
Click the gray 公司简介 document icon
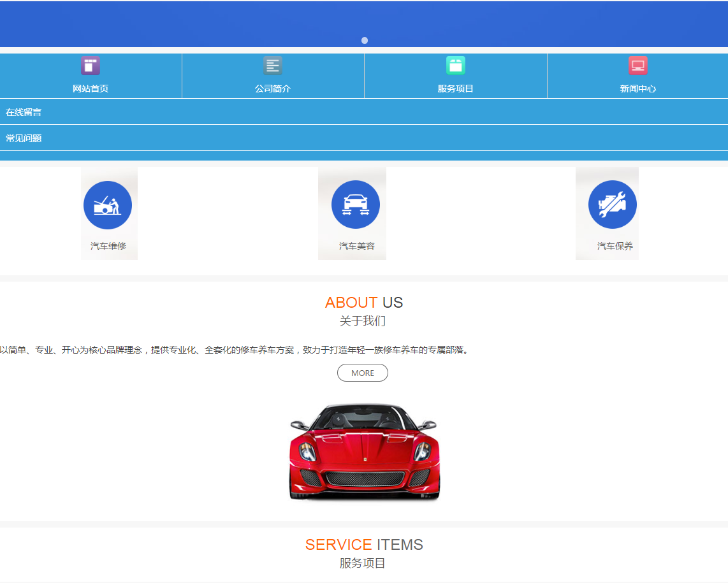coord(273,66)
